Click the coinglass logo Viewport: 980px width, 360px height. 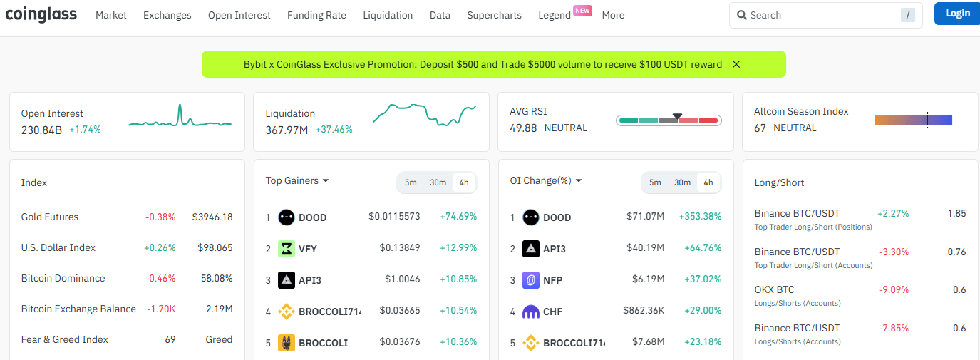(x=41, y=14)
